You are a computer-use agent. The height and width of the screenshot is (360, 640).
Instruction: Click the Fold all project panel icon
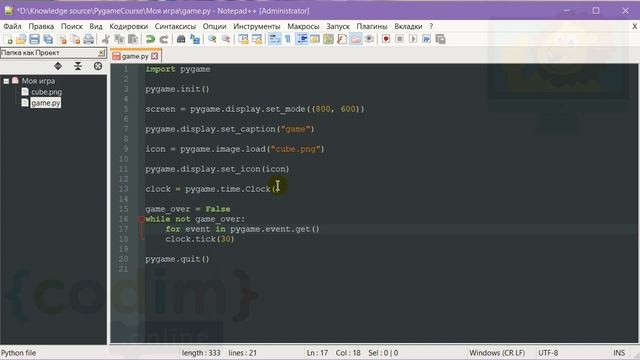(x=78, y=66)
